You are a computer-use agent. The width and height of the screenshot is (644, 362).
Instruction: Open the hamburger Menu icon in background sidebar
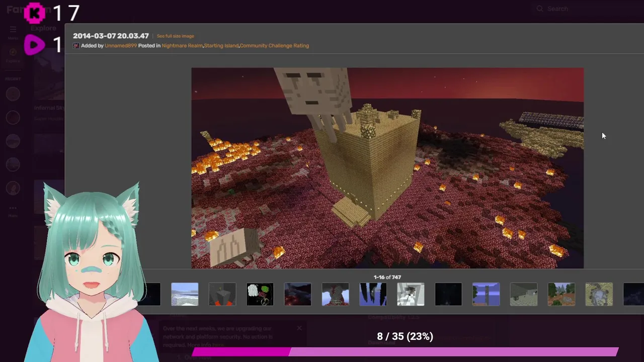[13, 29]
